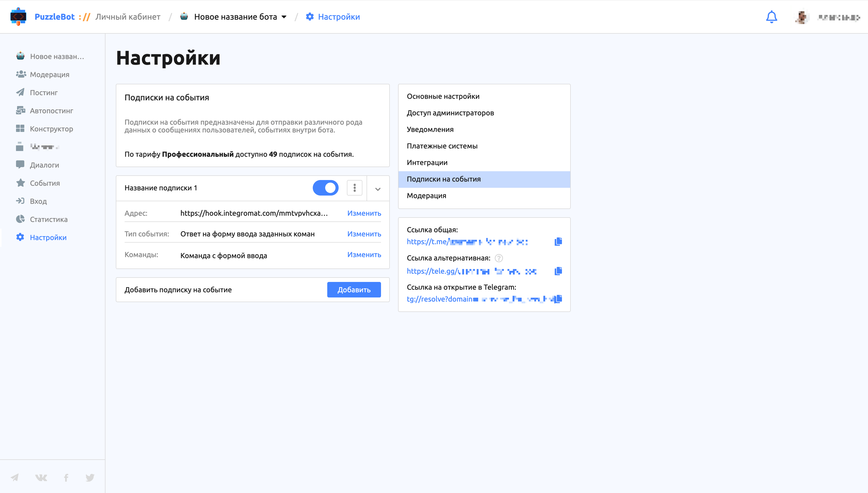
Task: Toggle the subscription 1 switch off
Action: click(x=325, y=188)
